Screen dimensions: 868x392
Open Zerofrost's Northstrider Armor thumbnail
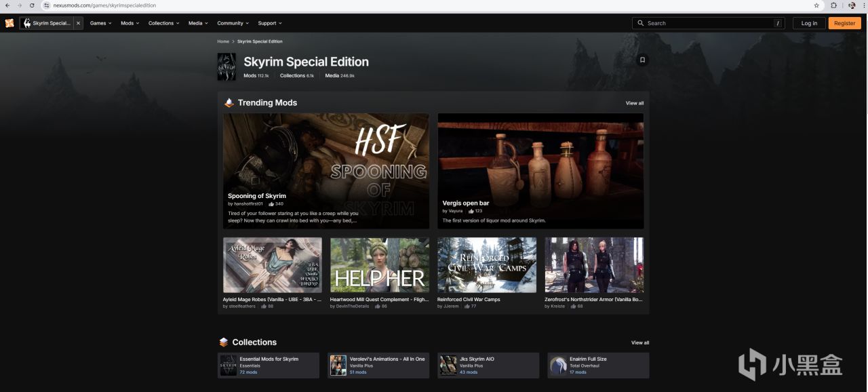point(594,265)
